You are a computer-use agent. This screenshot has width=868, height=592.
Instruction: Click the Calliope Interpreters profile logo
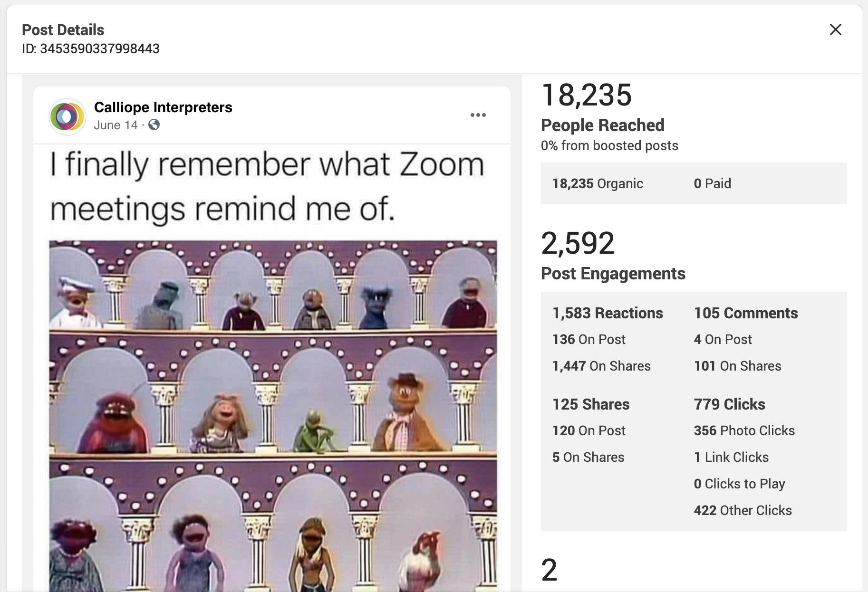pos(67,116)
